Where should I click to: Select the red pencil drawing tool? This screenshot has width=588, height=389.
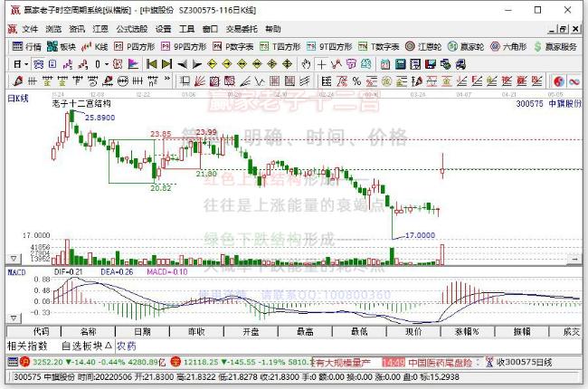click(x=17, y=81)
